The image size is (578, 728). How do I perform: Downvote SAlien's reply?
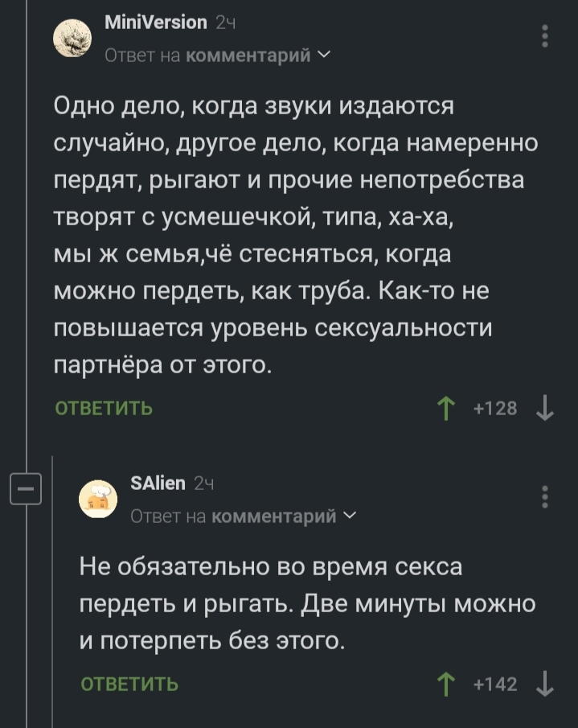click(545, 684)
